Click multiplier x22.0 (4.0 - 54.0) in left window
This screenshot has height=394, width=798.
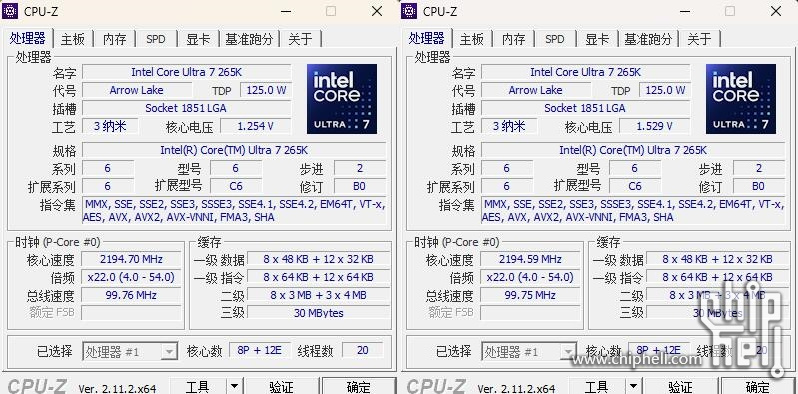[x=131, y=277]
